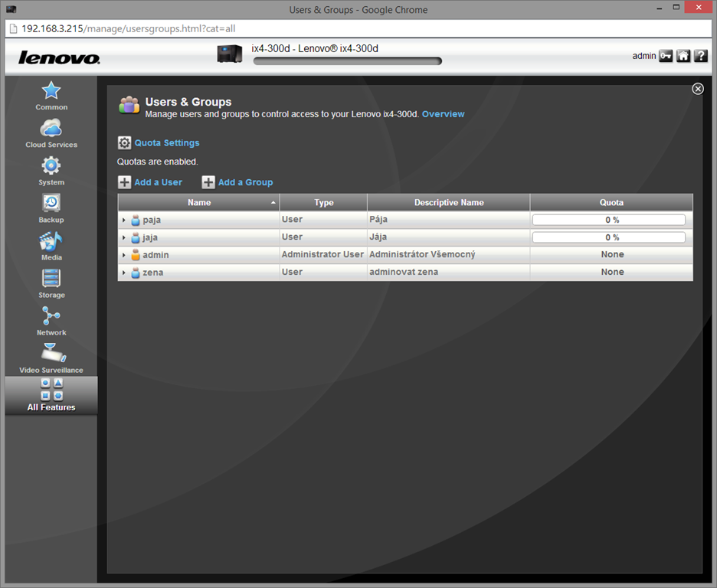717x588 pixels.
Task: Expand the zena user row
Action: pos(124,273)
